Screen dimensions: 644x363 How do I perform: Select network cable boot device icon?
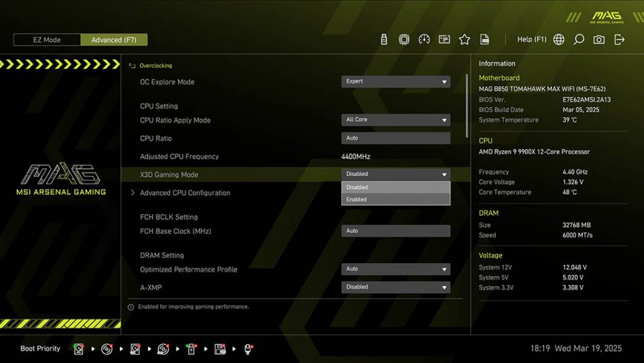[x=248, y=349]
